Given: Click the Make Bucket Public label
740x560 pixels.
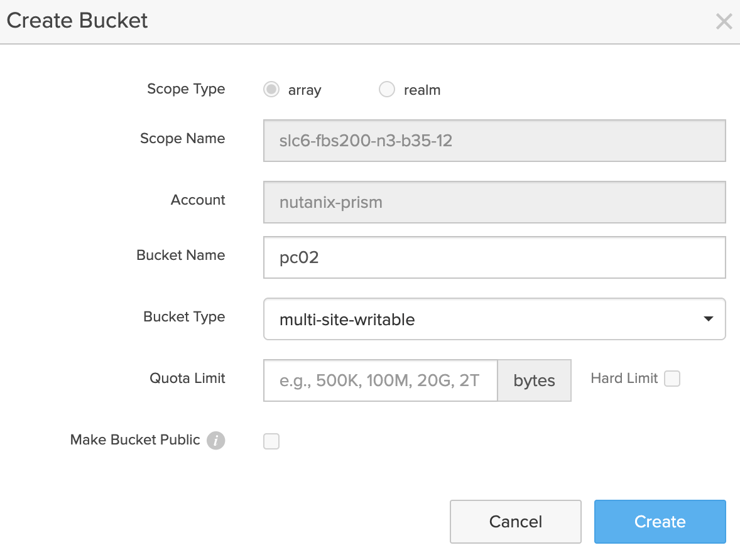Looking at the screenshot, I should coord(135,440).
